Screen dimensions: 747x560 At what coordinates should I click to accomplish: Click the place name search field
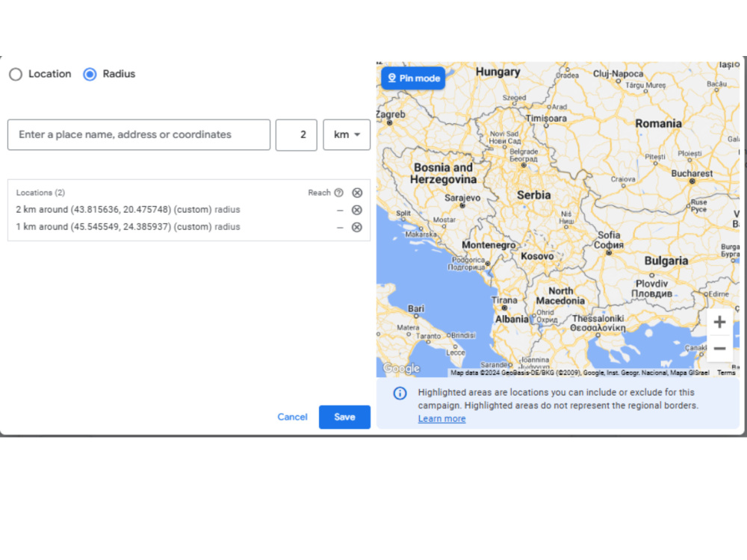(x=139, y=134)
